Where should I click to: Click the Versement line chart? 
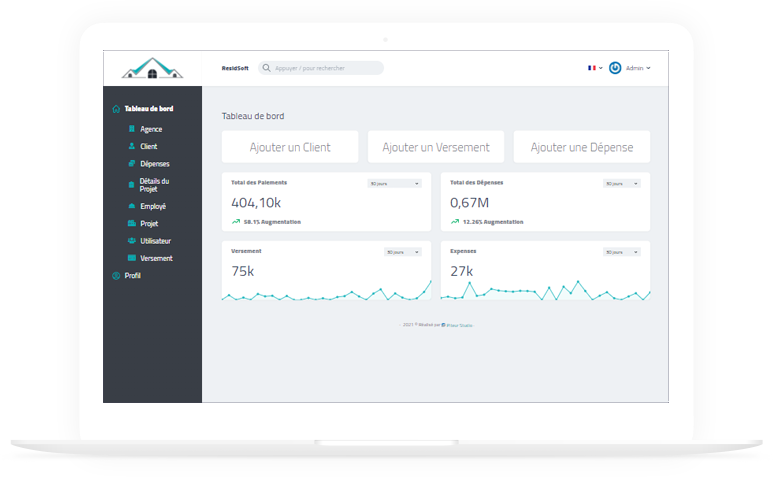pos(326,290)
